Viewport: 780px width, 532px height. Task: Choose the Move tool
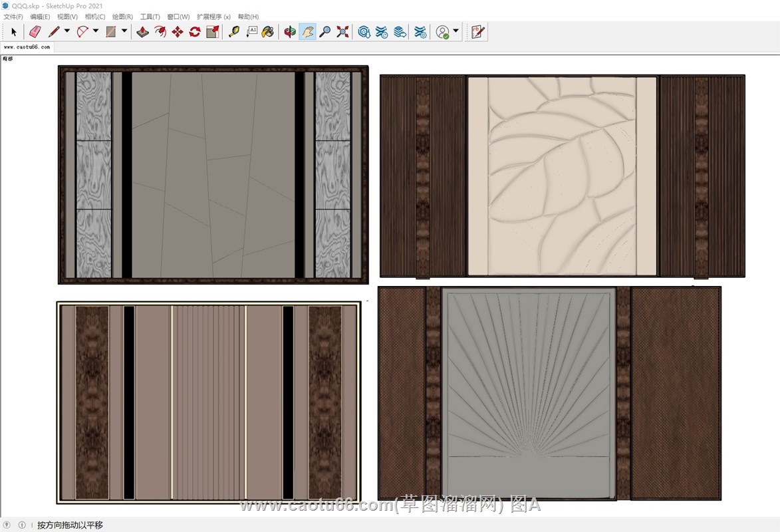pyautogui.click(x=178, y=31)
